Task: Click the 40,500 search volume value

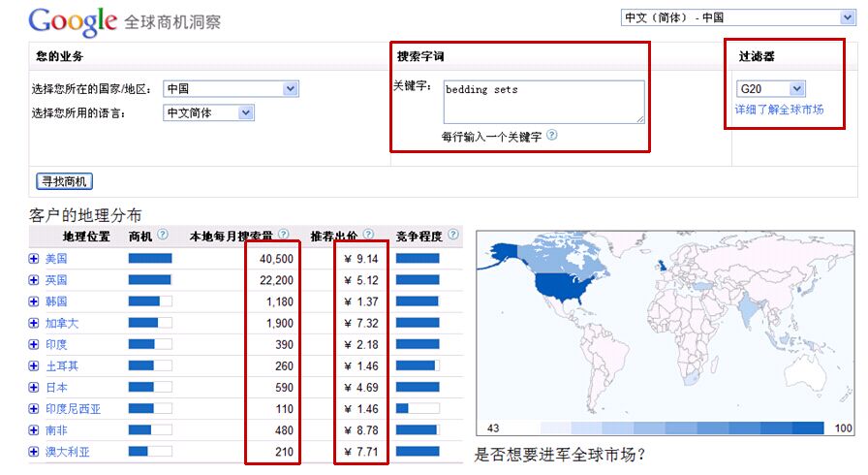Action: tap(276, 259)
